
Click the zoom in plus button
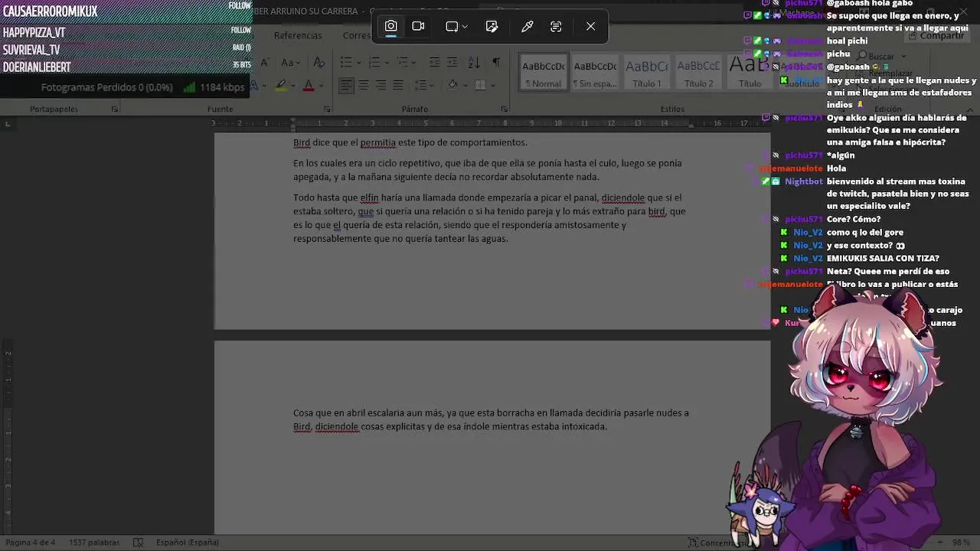coord(941,543)
